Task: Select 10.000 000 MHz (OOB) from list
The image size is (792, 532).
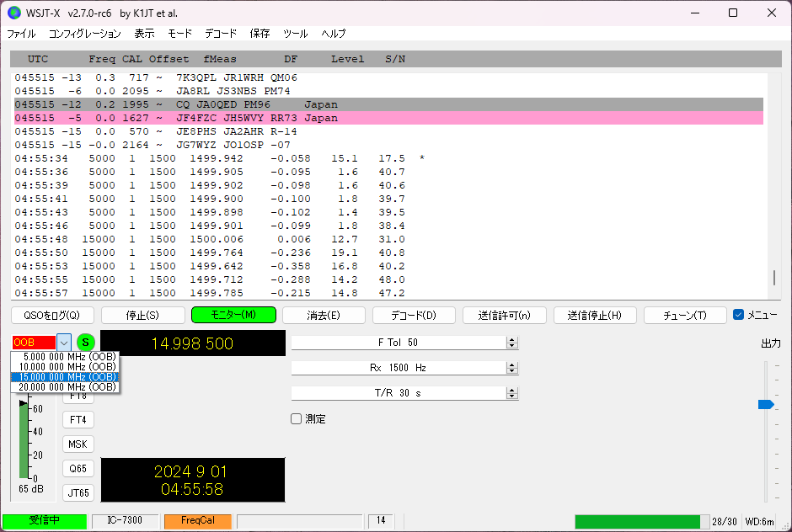Action: tap(65, 367)
